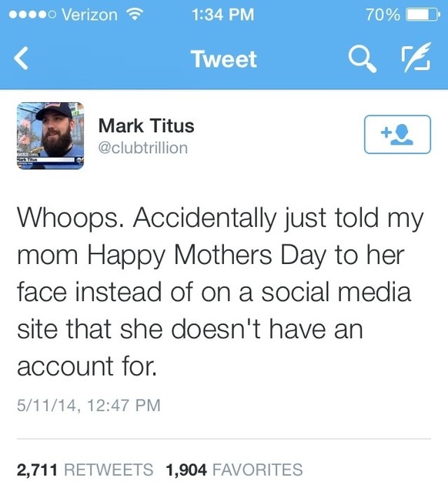Go back using the left chevron arrow
The height and width of the screenshot is (498, 448).
pos(21,58)
